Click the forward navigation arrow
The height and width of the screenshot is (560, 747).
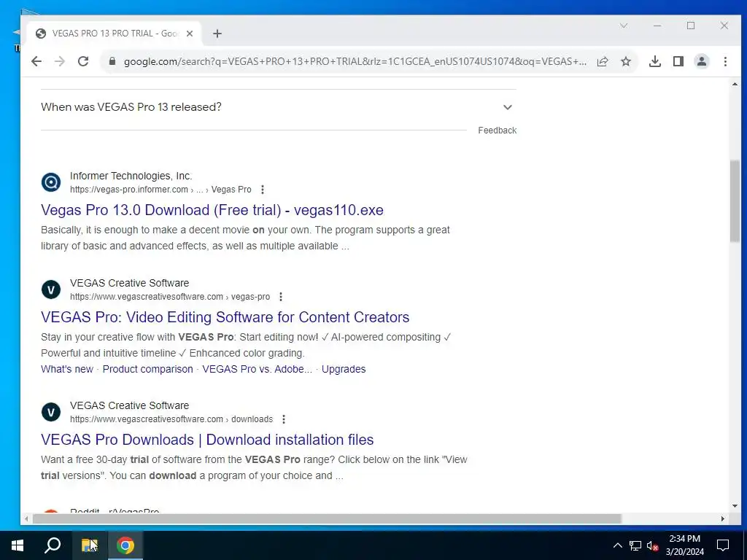tap(60, 61)
